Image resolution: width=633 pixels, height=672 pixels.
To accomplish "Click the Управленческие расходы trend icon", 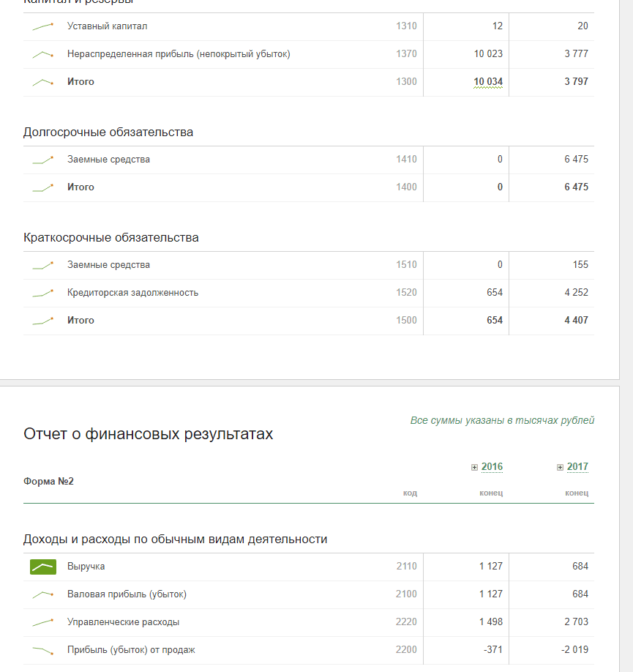I will (43, 622).
